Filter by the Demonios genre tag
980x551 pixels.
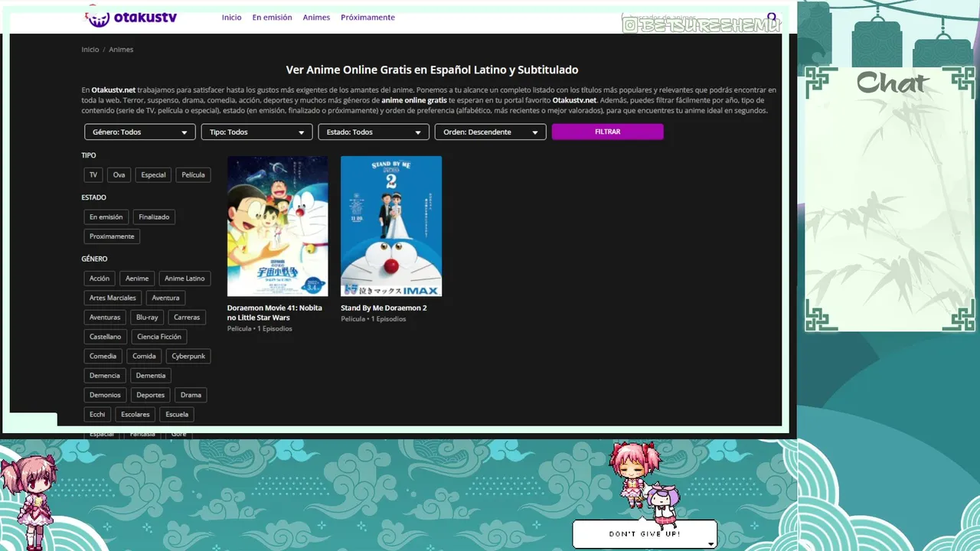105,395
